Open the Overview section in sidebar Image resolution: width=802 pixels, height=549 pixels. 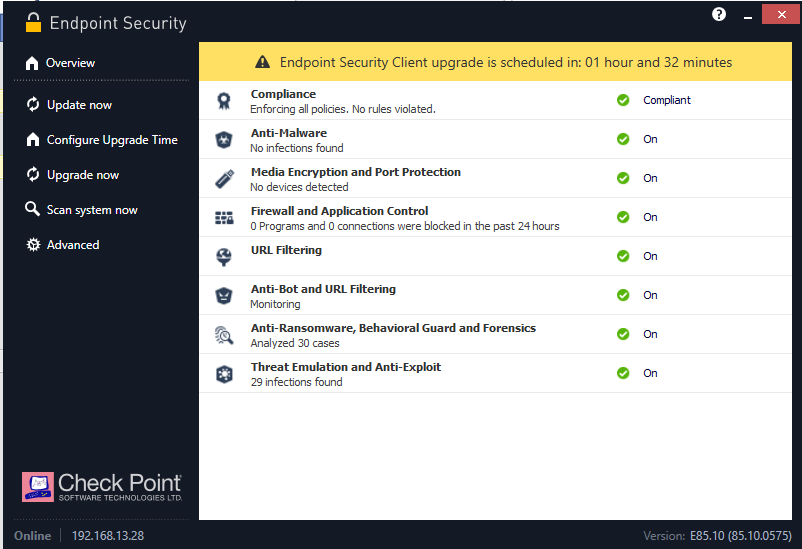point(70,63)
